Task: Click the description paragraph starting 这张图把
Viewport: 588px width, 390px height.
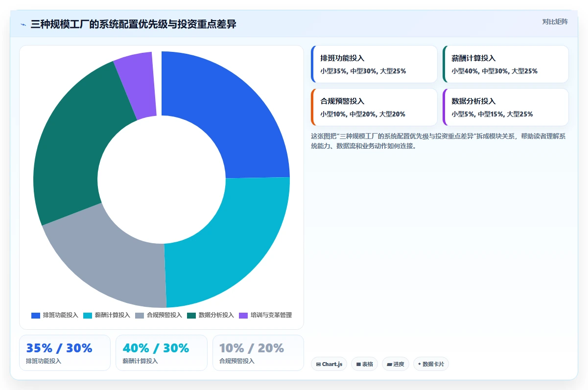Action: pos(438,141)
